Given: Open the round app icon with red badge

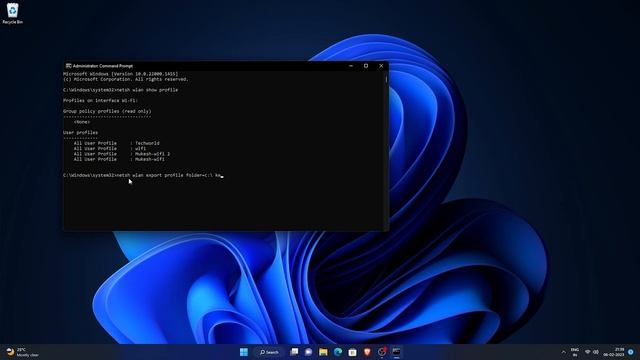Looking at the screenshot, I should pyautogui.click(x=382, y=351).
